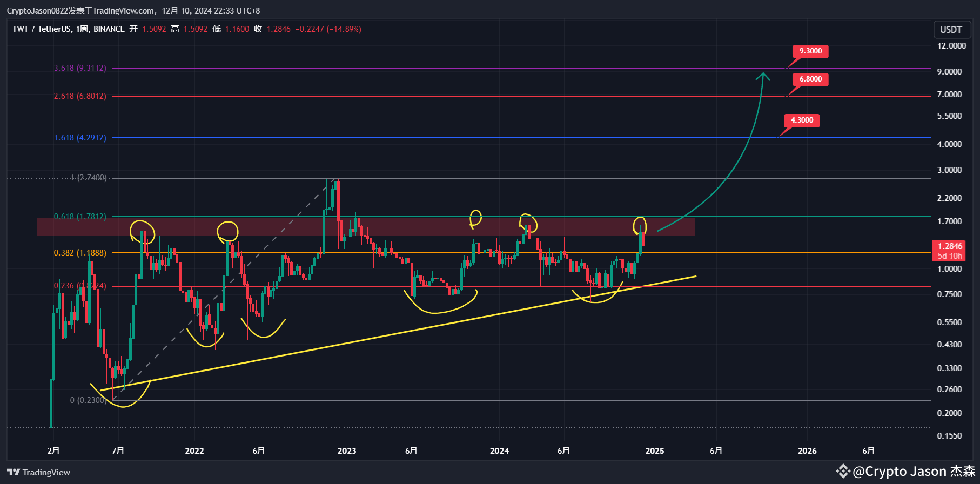980x484 pixels.
Task: Click the TradingView logo in the footer
Action: click(x=38, y=472)
